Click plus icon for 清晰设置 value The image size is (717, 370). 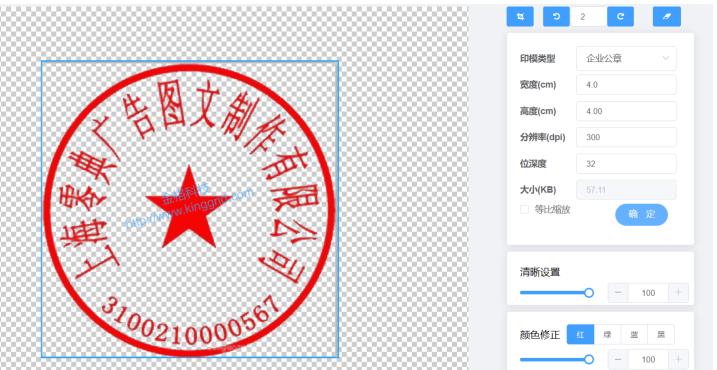pos(679,293)
